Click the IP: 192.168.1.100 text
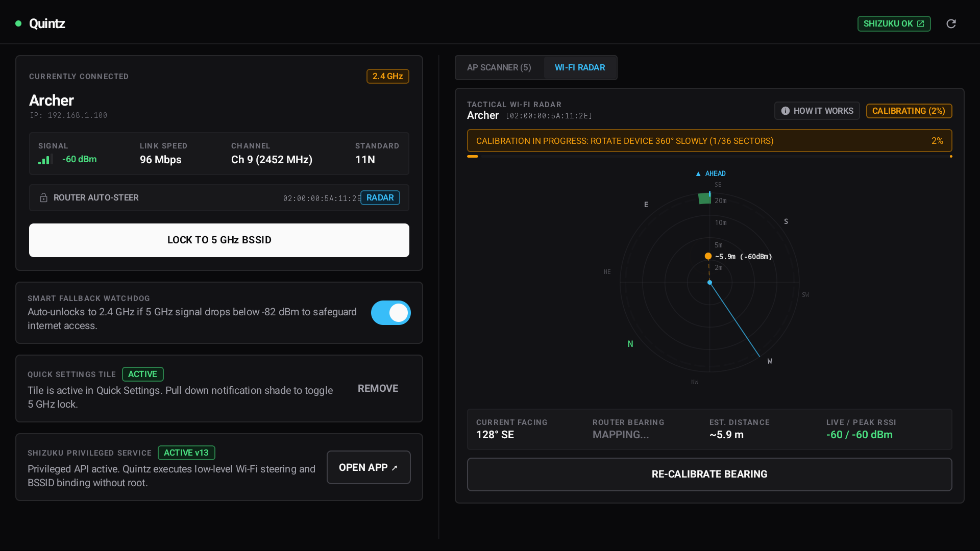The image size is (980, 551). point(68,115)
